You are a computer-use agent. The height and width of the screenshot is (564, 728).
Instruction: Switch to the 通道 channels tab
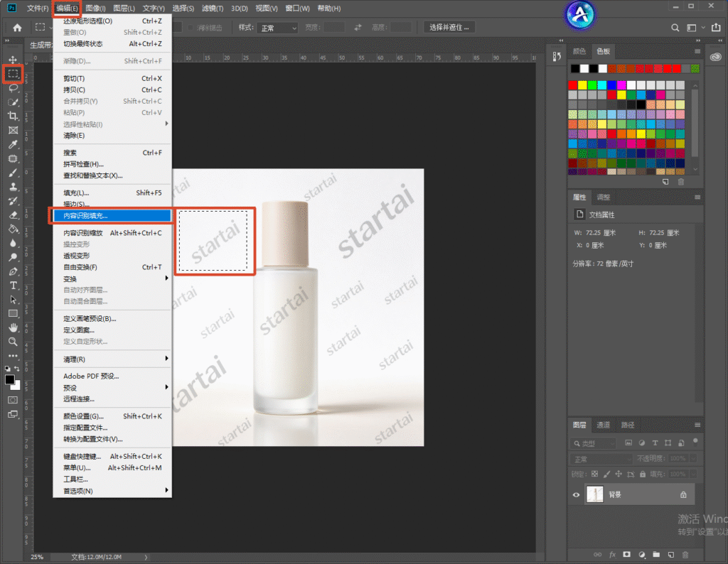pos(603,425)
